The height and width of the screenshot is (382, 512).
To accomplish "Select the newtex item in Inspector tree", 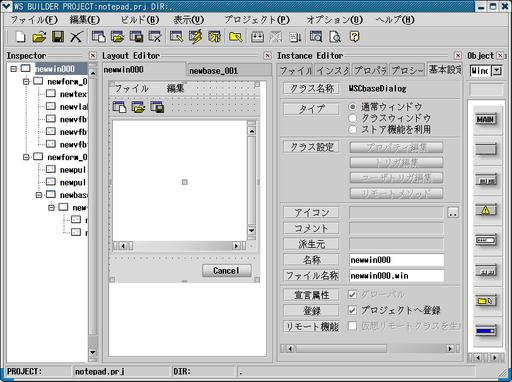I will point(73,94).
